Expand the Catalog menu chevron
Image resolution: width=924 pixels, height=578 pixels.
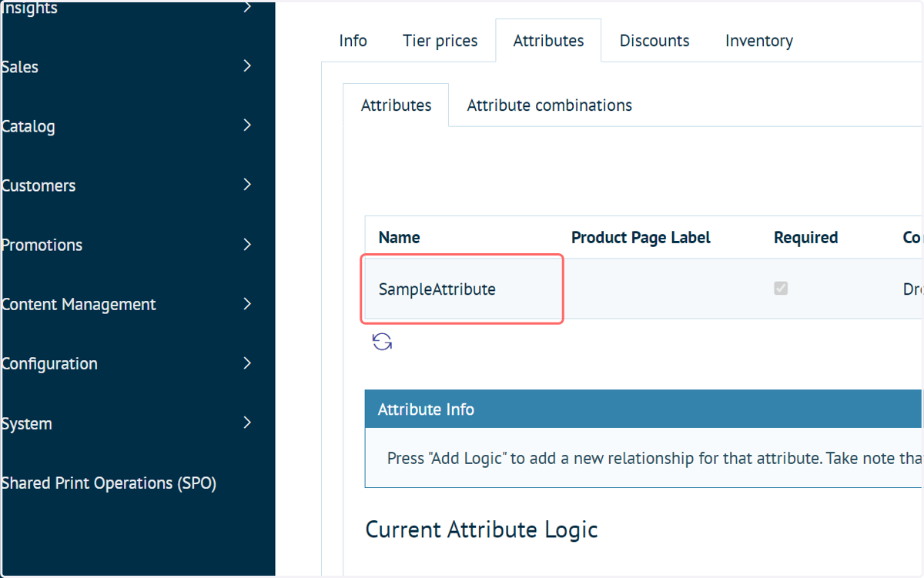[247, 125]
